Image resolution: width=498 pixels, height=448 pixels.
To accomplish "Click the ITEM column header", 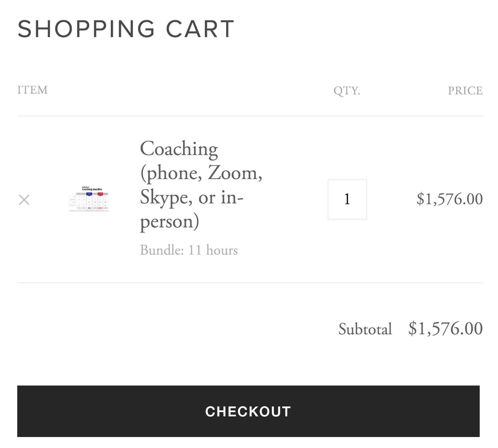I will pyautogui.click(x=32, y=90).
